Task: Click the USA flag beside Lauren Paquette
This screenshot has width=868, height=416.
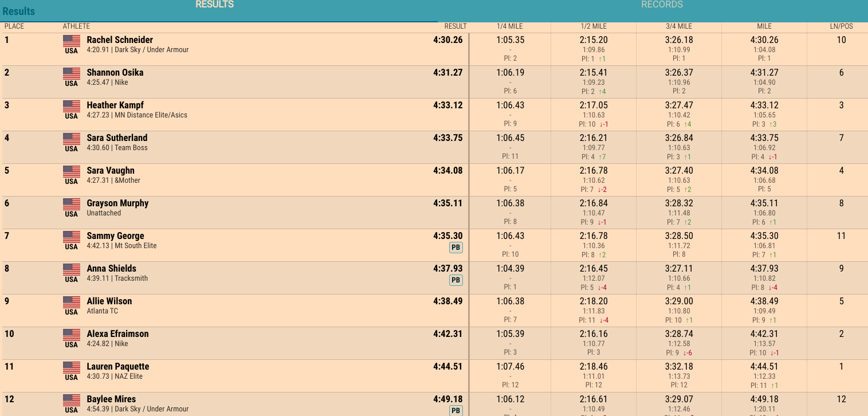Action: (72, 367)
